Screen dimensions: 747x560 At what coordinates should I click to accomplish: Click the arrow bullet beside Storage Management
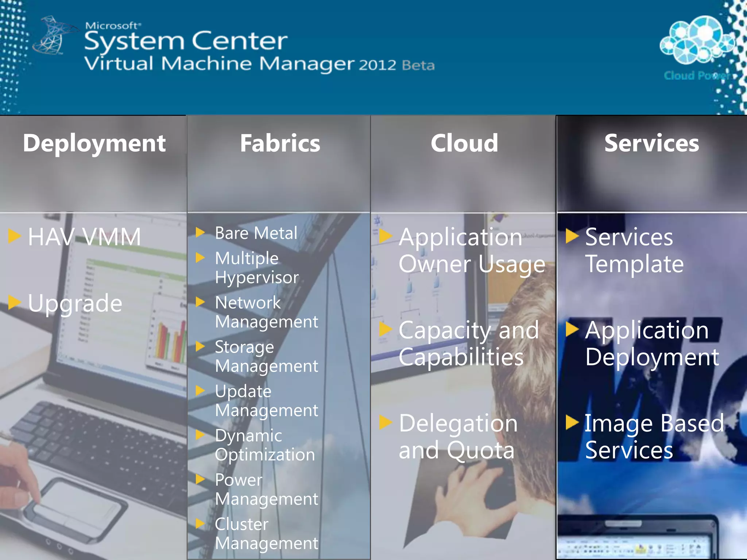point(201,346)
